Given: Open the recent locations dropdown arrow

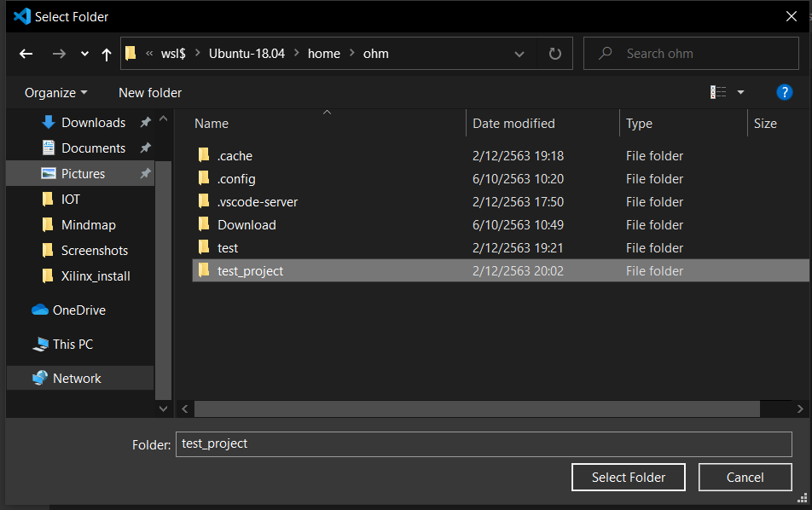Looking at the screenshot, I should [x=84, y=54].
